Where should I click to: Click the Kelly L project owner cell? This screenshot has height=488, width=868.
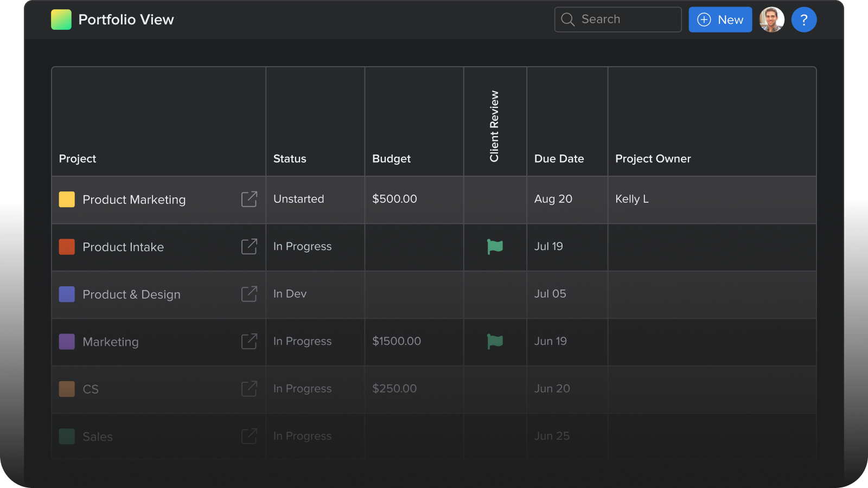[x=631, y=199]
